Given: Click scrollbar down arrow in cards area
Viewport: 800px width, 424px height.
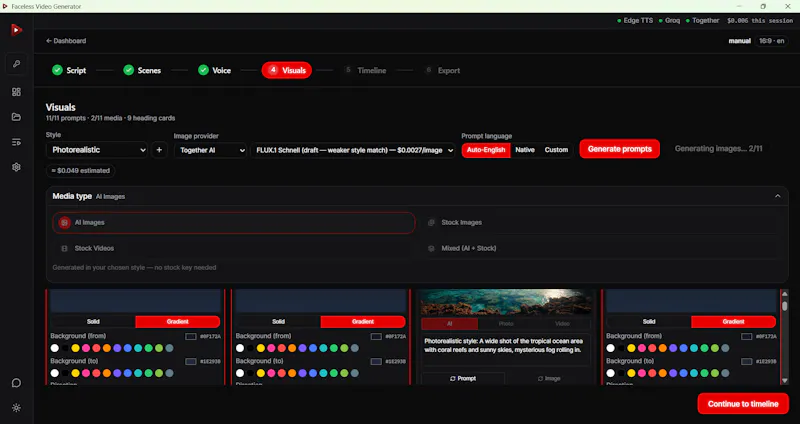Looking at the screenshot, I should [x=785, y=381].
